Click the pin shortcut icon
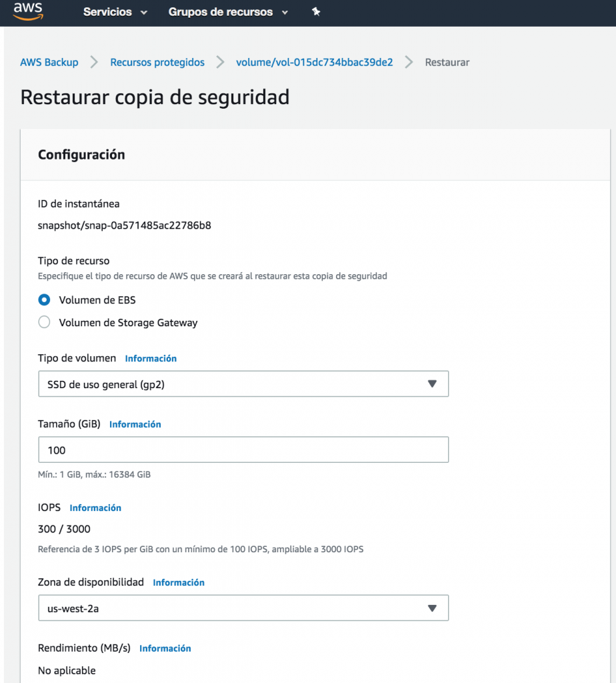 coord(316,12)
